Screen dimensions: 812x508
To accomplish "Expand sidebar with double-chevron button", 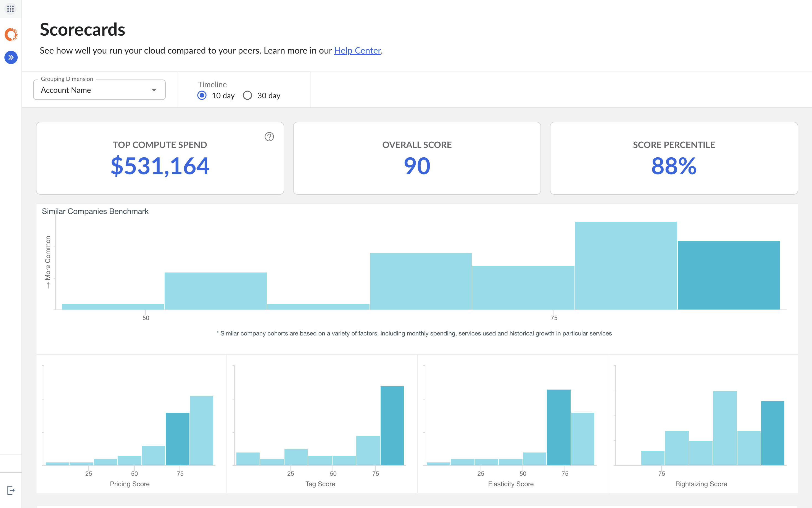I will pyautogui.click(x=11, y=57).
